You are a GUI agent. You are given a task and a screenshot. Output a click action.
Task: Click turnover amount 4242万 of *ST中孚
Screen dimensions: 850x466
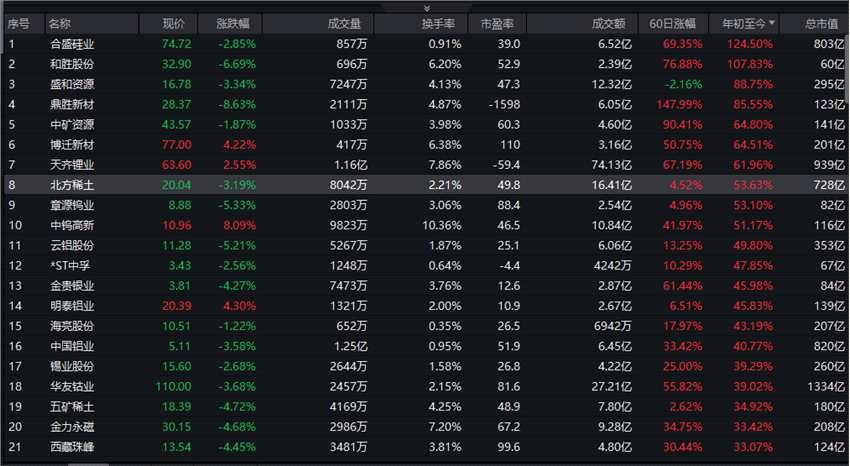[613, 266]
